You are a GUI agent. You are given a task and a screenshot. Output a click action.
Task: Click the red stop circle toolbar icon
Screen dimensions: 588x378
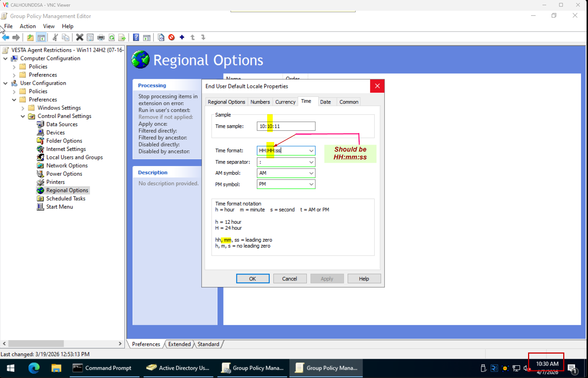[x=172, y=37]
